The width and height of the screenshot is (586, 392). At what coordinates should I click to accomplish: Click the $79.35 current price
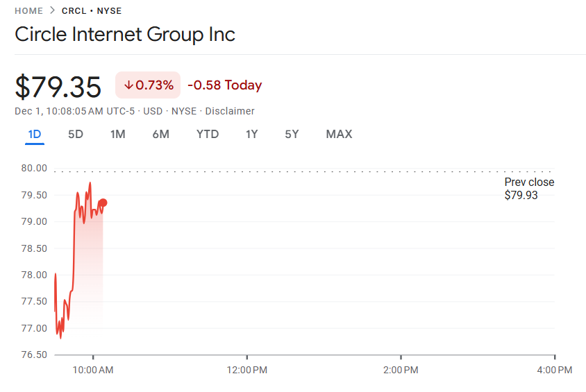pos(58,86)
